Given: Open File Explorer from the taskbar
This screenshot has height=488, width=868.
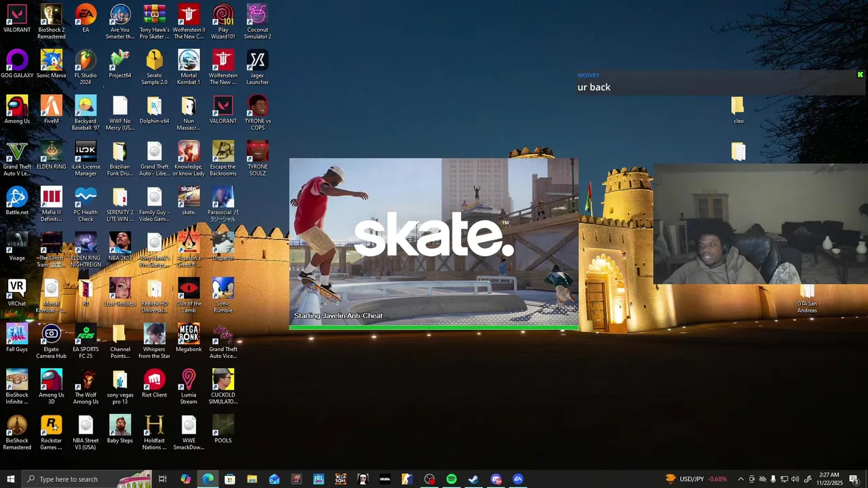Looking at the screenshot, I should pyautogui.click(x=252, y=479).
